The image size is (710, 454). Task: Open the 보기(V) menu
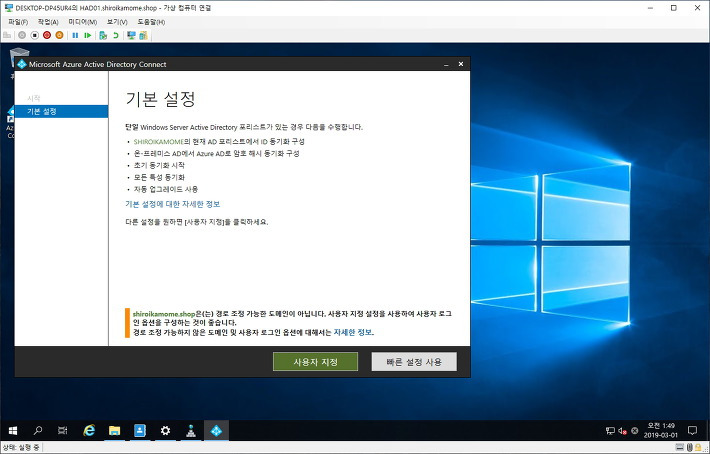coord(117,22)
